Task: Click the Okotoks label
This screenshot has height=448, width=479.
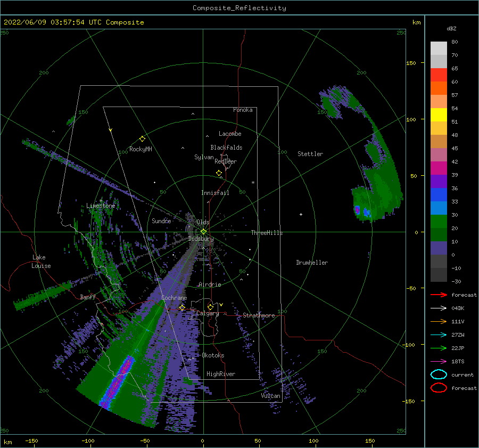Action: [x=213, y=355]
